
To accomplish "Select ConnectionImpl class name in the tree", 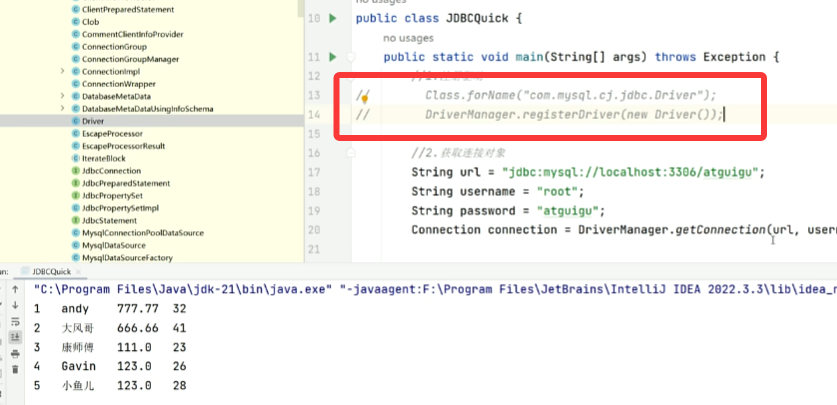I will pyautogui.click(x=111, y=72).
